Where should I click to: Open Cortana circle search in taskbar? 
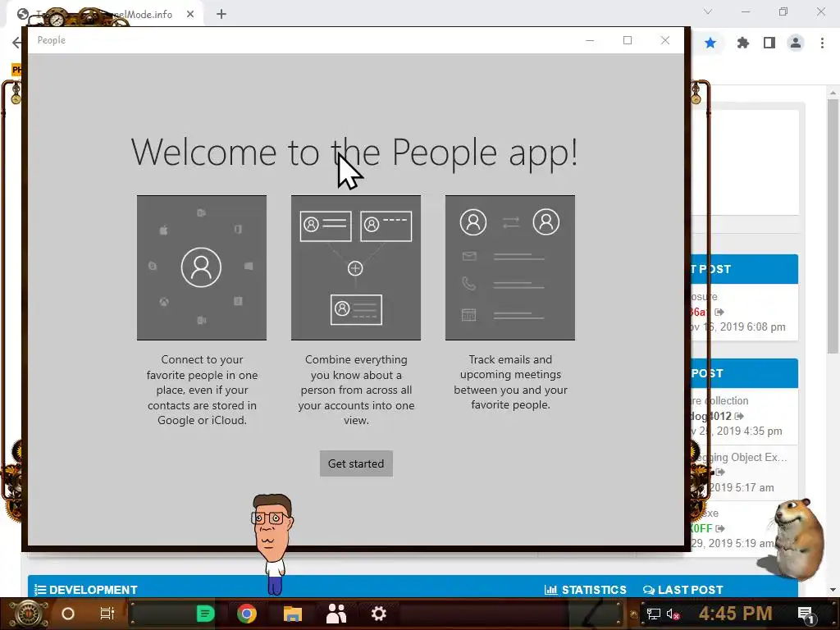68,614
